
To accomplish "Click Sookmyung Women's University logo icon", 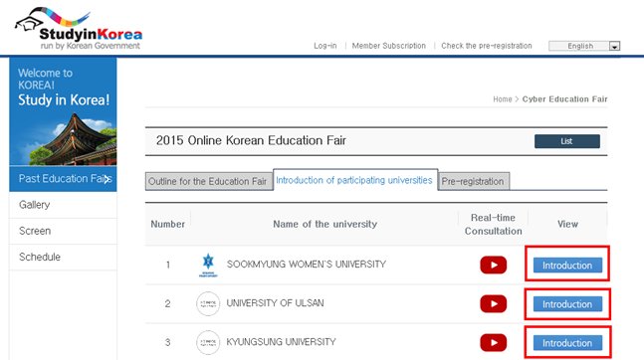I will [208, 266].
